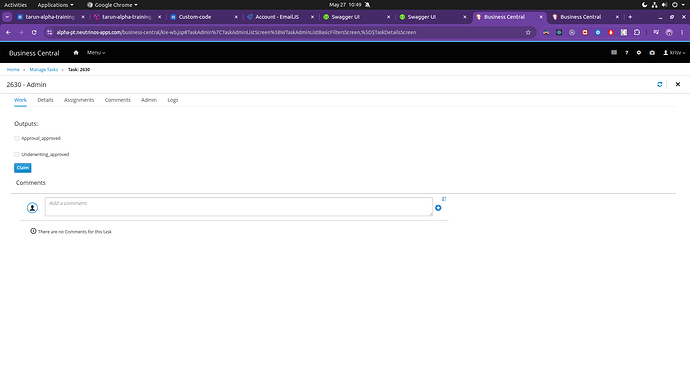Switch to the Custom-code browser tab
Screen dimensions: 690x387
(x=203, y=17)
